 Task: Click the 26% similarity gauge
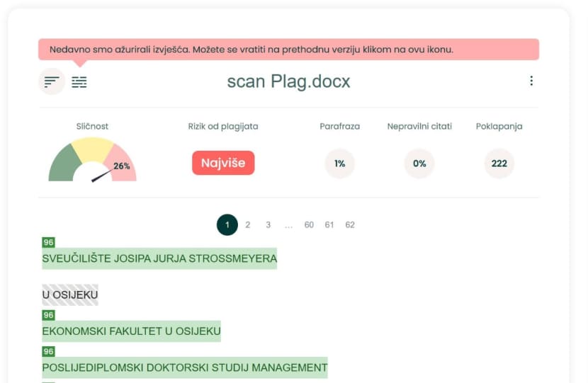click(x=92, y=160)
